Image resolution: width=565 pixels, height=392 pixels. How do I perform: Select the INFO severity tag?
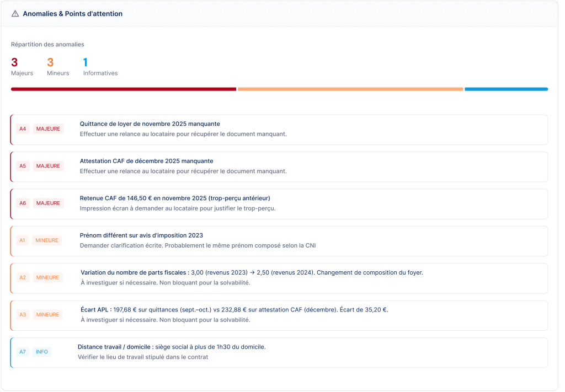point(42,352)
